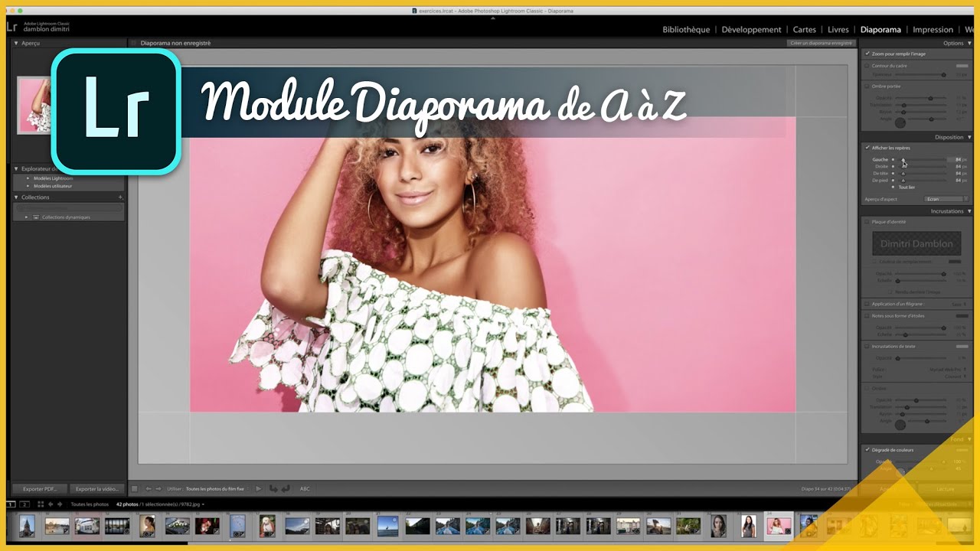Collapse the Options panel header
The height and width of the screenshot is (551, 980).
tap(970, 44)
